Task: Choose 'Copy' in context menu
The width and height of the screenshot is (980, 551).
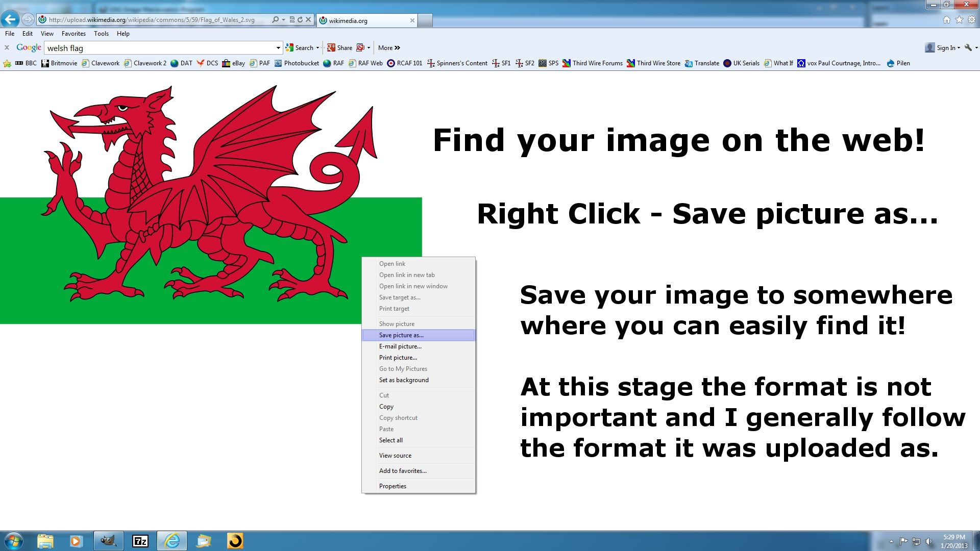Action: click(x=419, y=407)
